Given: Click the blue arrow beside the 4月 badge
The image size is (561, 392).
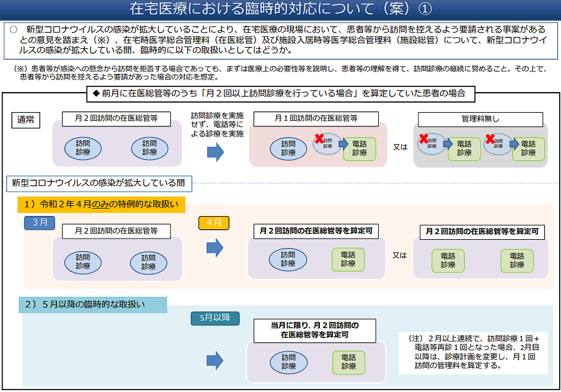Looking at the screenshot, I should (x=215, y=248).
